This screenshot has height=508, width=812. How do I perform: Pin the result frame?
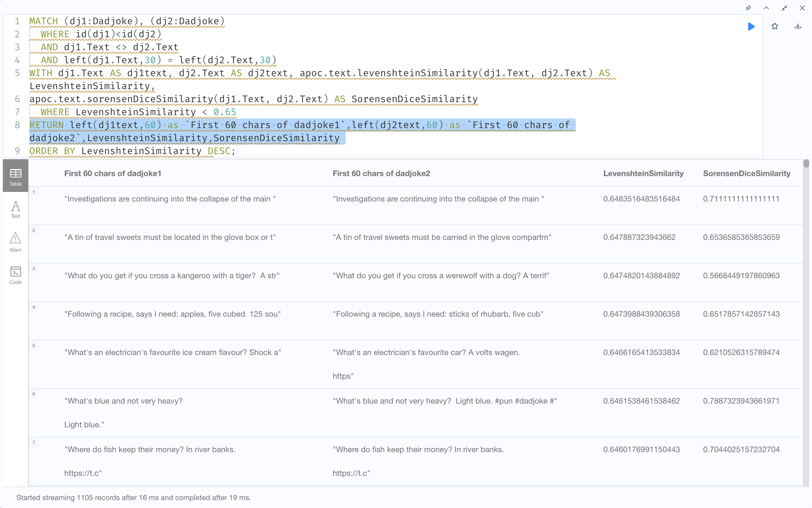[748, 8]
